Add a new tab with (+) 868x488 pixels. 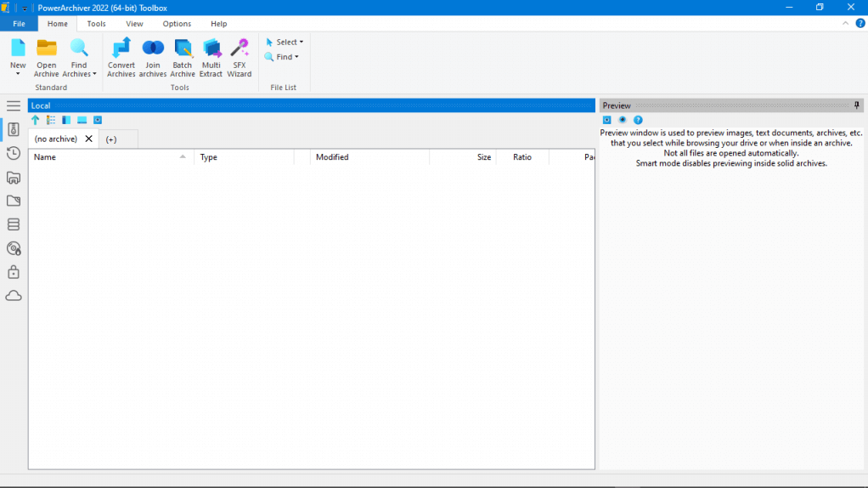(111, 139)
